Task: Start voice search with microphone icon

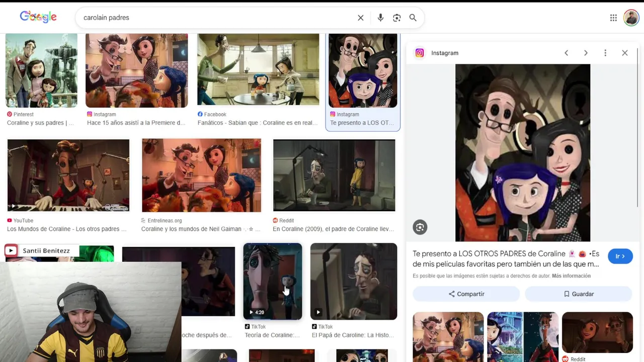Action: (380, 18)
